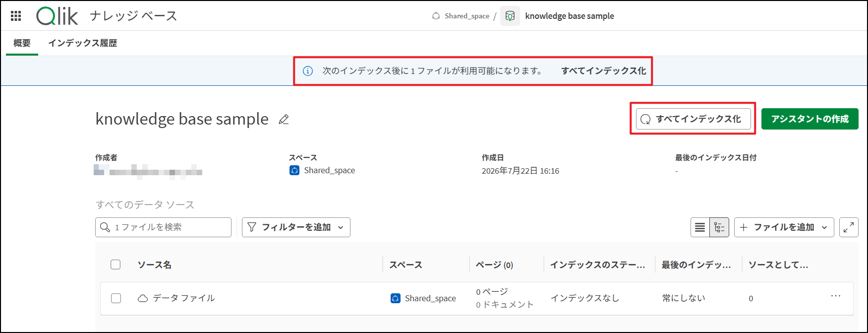Click the 最後のインデッ... column header
This screenshot has width=868, height=333.
point(696,265)
